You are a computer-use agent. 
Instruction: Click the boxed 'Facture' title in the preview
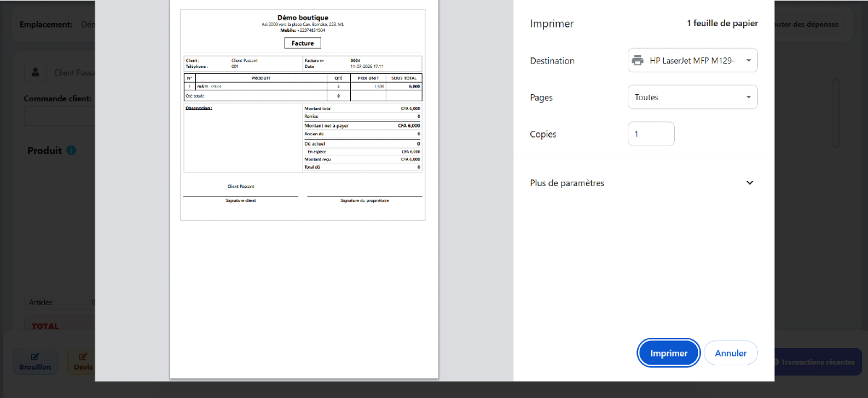(302, 43)
